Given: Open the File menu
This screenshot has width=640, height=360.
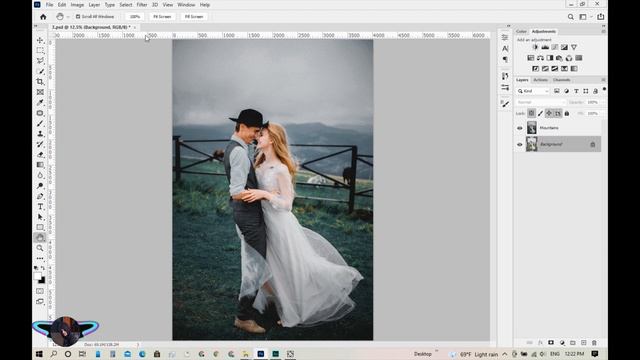Looking at the screenshot, I should (49, 5).
